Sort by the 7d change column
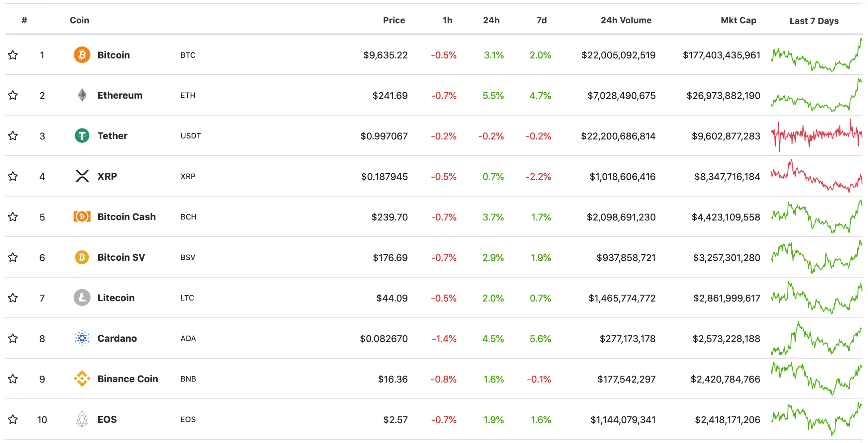The image size is (868, 443). pyautogui.click(x=541, y=20)
